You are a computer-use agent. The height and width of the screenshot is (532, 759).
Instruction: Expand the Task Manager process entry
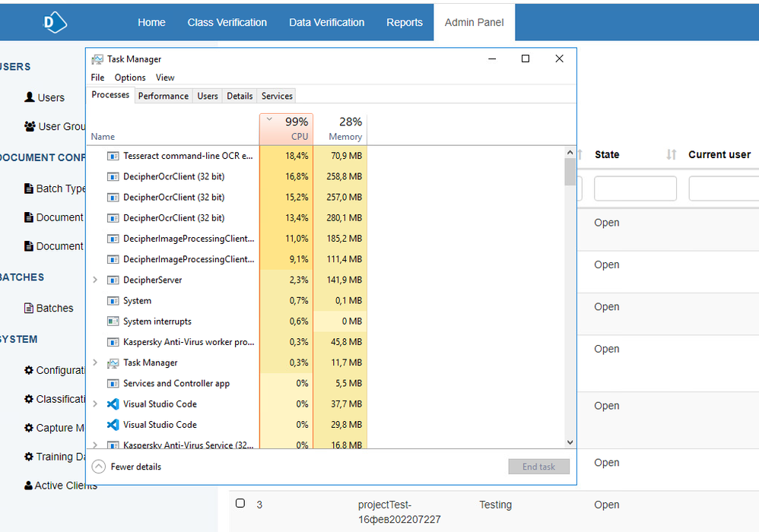tap(95, 363)
